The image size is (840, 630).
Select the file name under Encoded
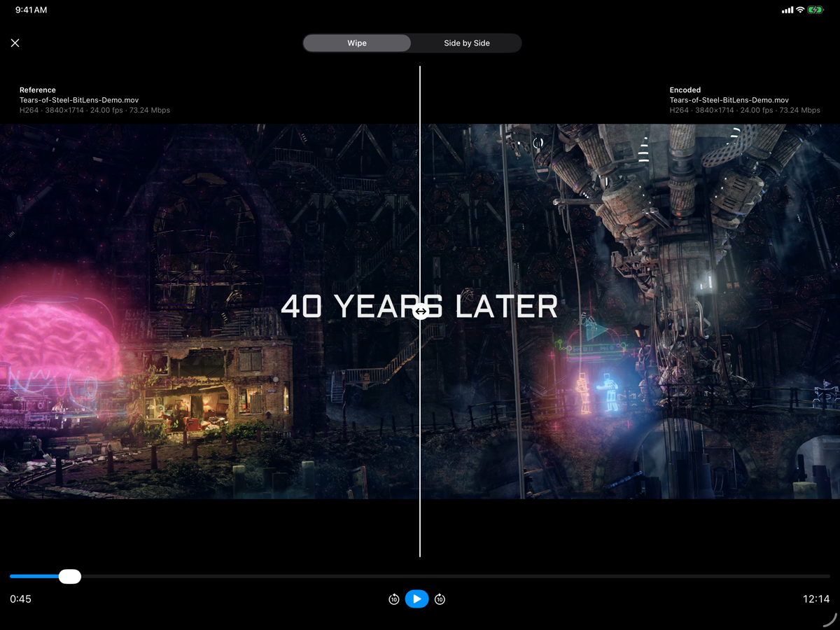click(729, 100)
